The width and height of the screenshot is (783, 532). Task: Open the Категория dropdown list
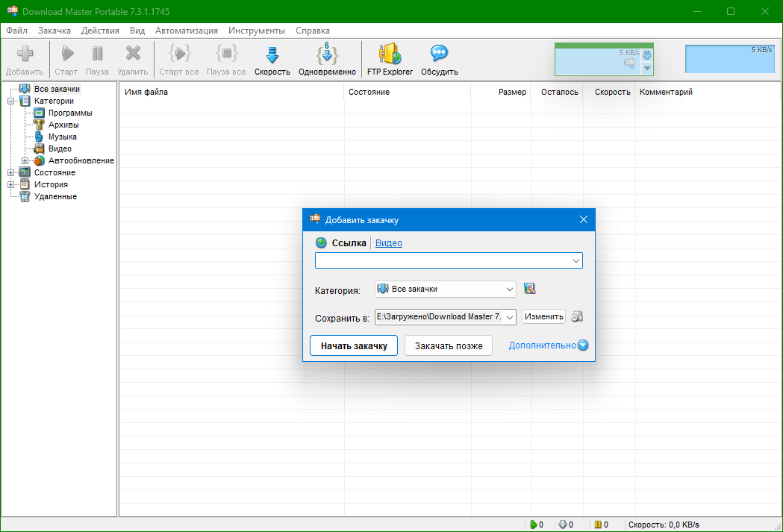[510, 289]
